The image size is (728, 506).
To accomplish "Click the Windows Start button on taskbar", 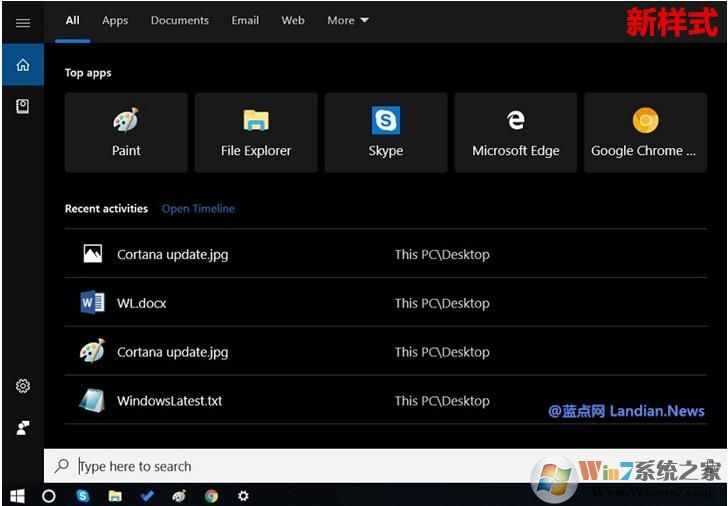I will tap(17, 495).
